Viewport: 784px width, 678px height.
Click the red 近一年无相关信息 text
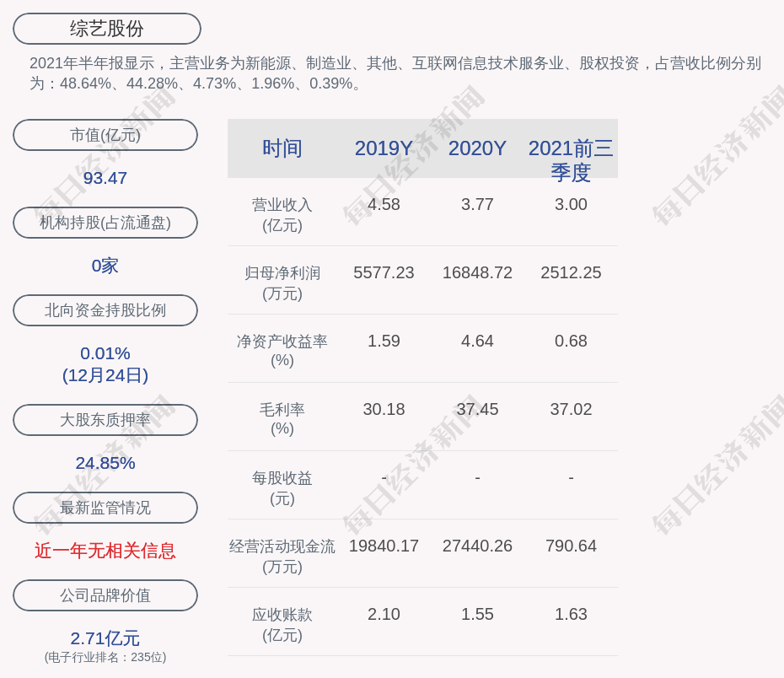pyautogui.click(x=105, y=551)
